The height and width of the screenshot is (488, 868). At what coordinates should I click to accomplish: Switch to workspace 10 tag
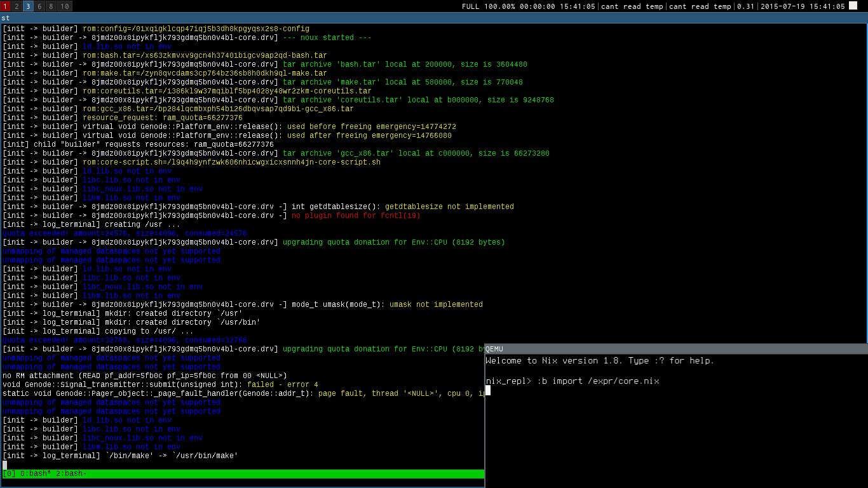(x=64, y=6)
